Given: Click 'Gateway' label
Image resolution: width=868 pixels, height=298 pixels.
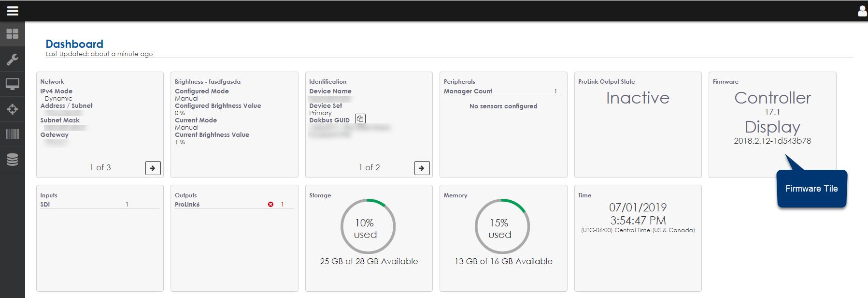Looking at the screenshot, I should pyautogui.click(x=55, y=134).
